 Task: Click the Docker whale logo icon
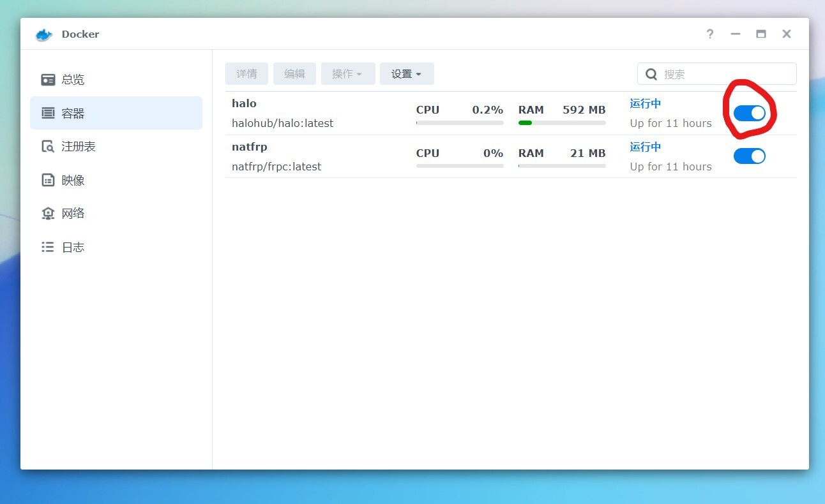tap(43, 34)
